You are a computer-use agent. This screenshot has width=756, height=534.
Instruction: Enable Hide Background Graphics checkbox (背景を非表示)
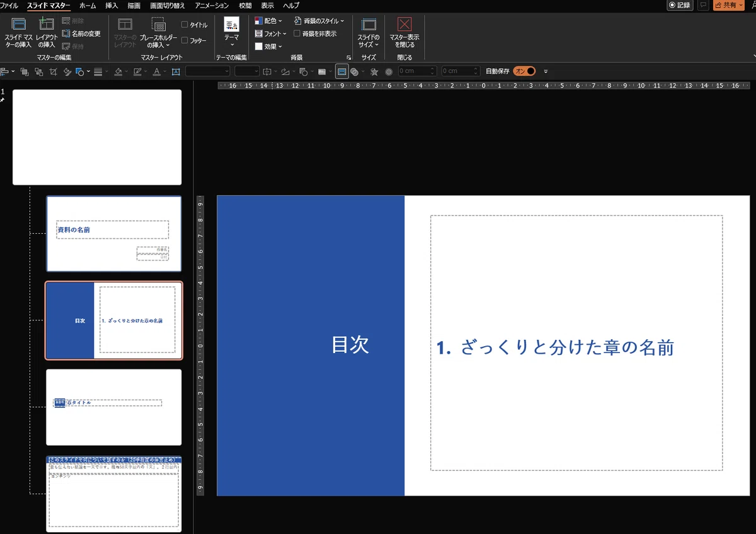pos(315,33)
